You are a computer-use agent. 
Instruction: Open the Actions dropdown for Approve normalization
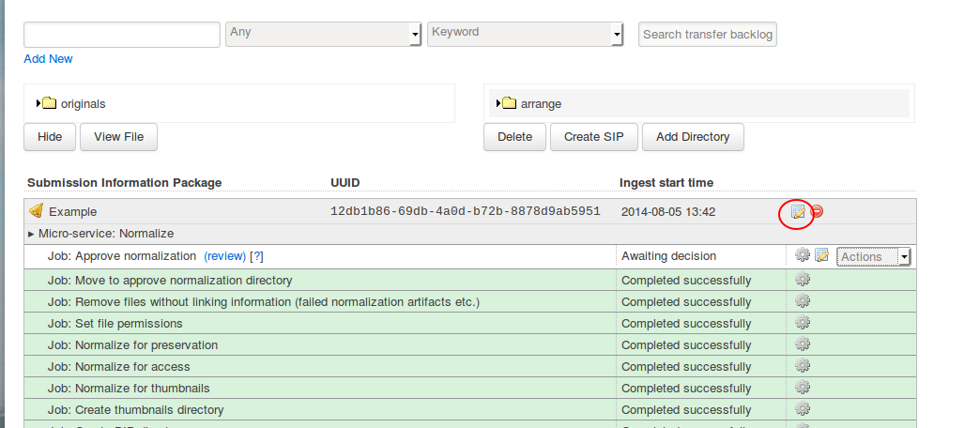pos(874,256)
